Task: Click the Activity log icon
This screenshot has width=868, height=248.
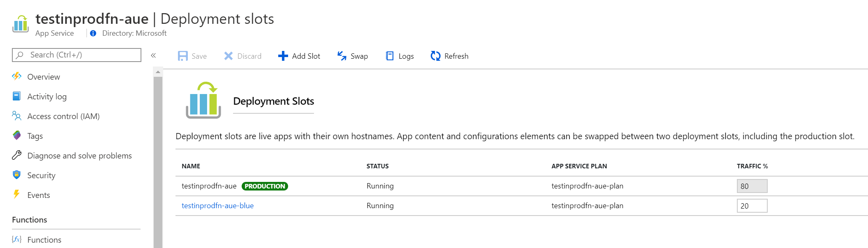Action: point(16,96)
